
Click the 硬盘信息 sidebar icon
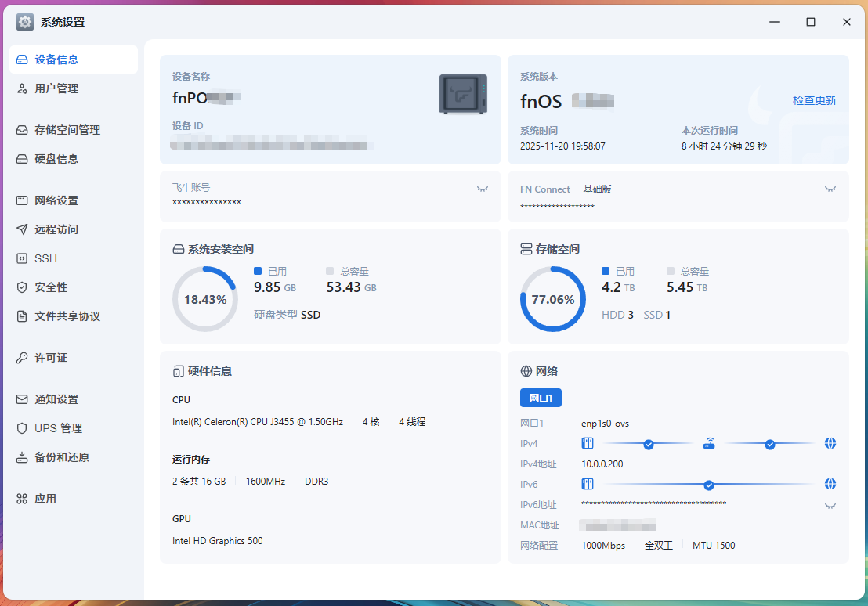22,159
